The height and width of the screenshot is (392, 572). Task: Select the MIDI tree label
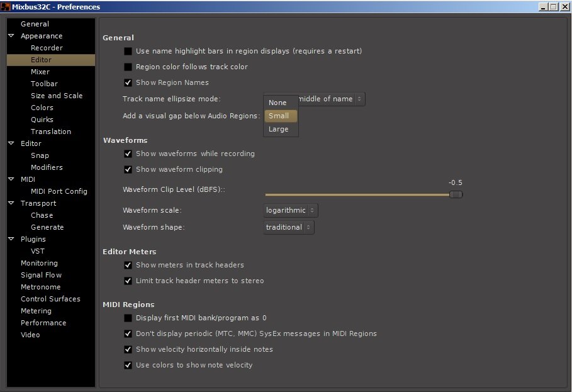pos(28,179)
